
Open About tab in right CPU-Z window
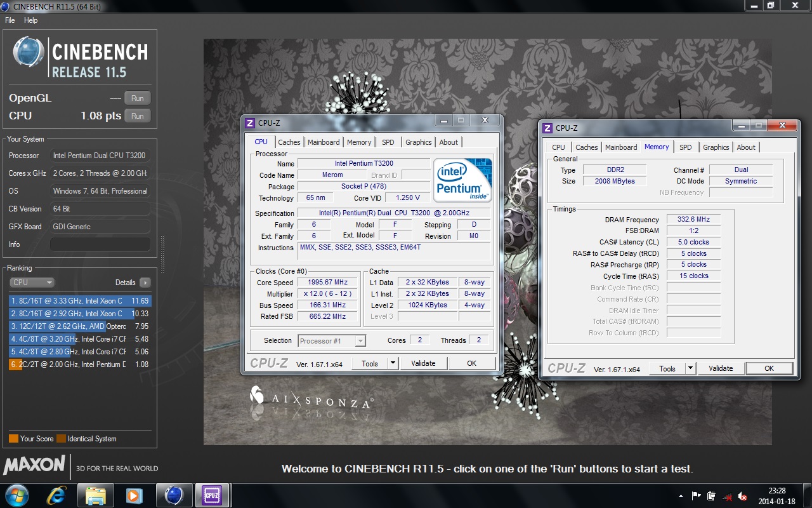746,147
